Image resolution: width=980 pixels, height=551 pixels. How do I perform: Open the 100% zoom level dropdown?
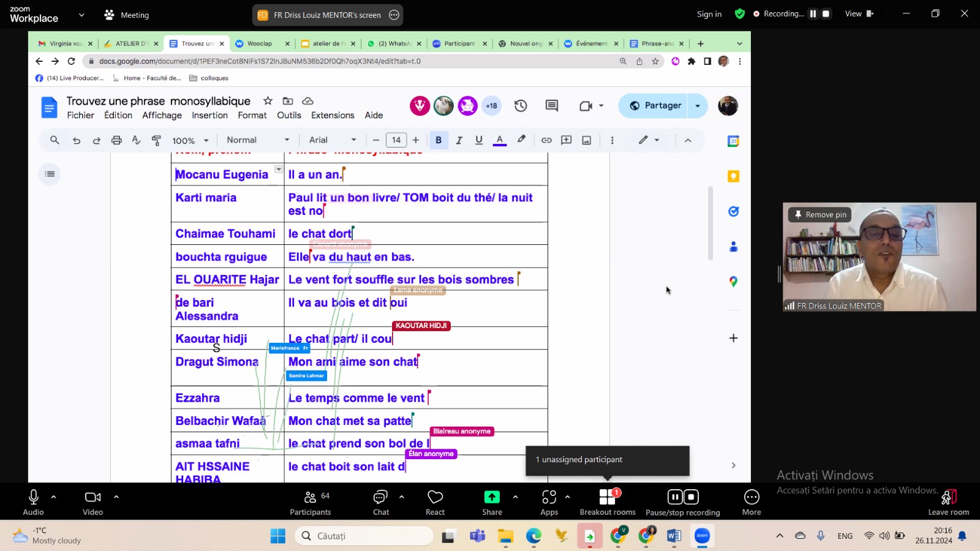tap(190, 140)
